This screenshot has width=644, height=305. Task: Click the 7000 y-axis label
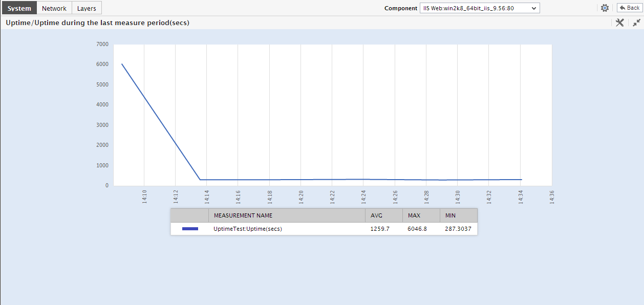(x=102, y=44)
